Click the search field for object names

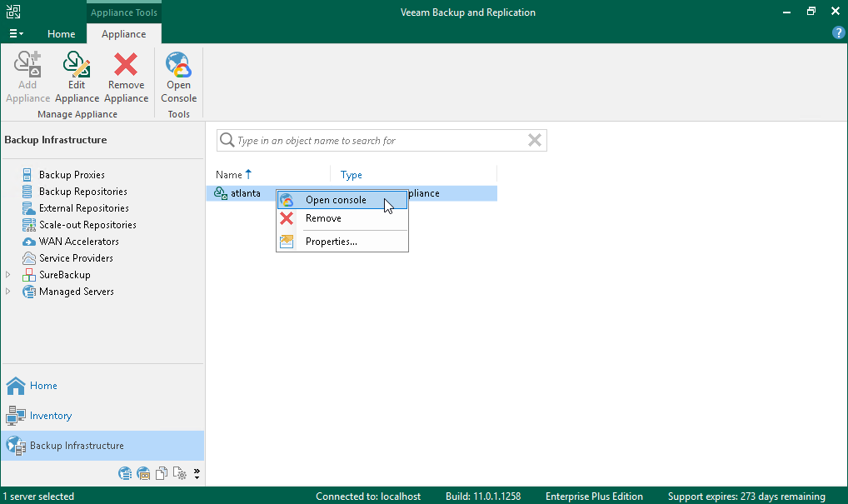coord(382,141)
